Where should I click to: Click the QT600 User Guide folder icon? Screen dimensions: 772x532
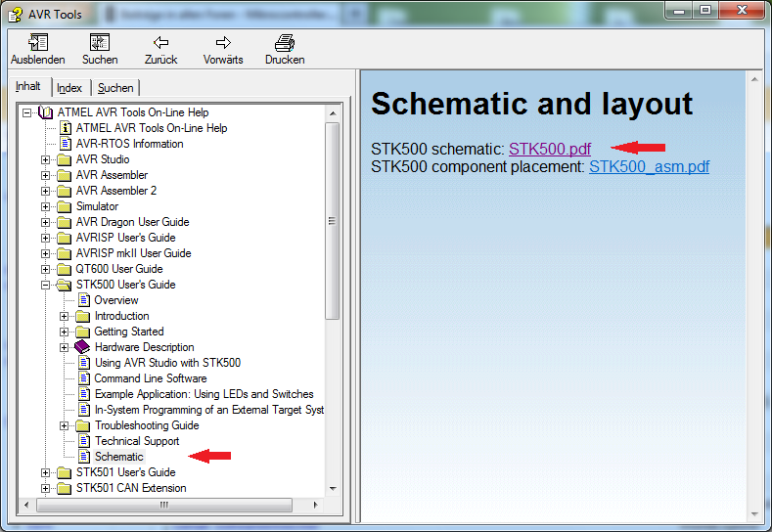(x=64, y=269)
